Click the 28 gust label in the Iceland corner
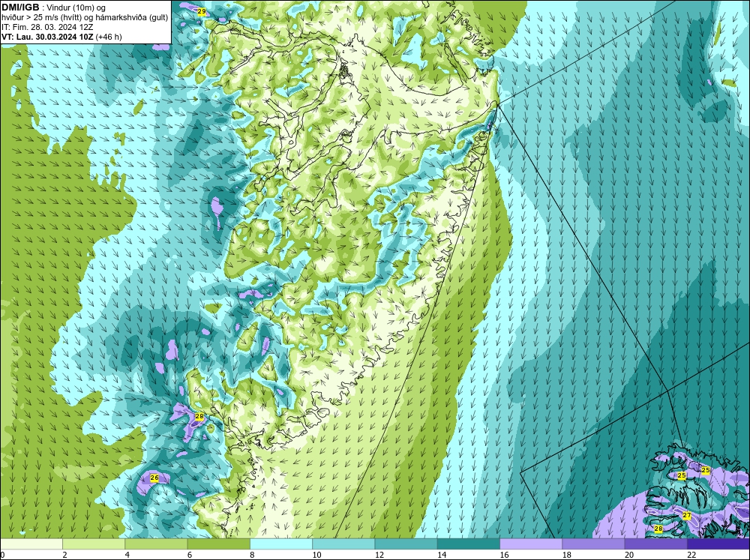The image size is (750, 560). [658, 529]
